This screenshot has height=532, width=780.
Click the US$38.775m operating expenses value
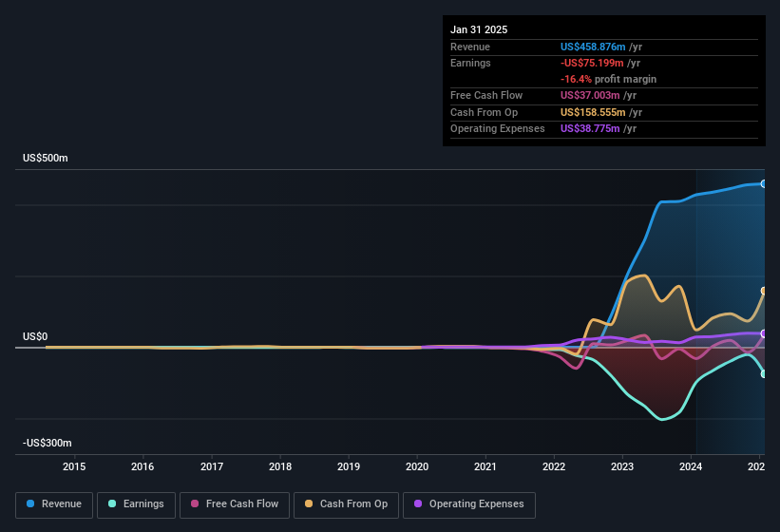(590, 129)
